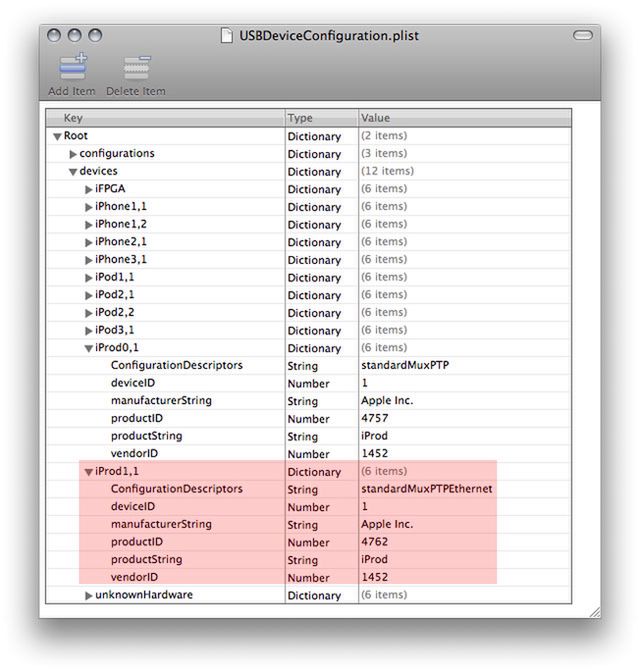The image size is (639, 672).
Task: Click the Add Item toolbar icon
Action: click(73, 67)
